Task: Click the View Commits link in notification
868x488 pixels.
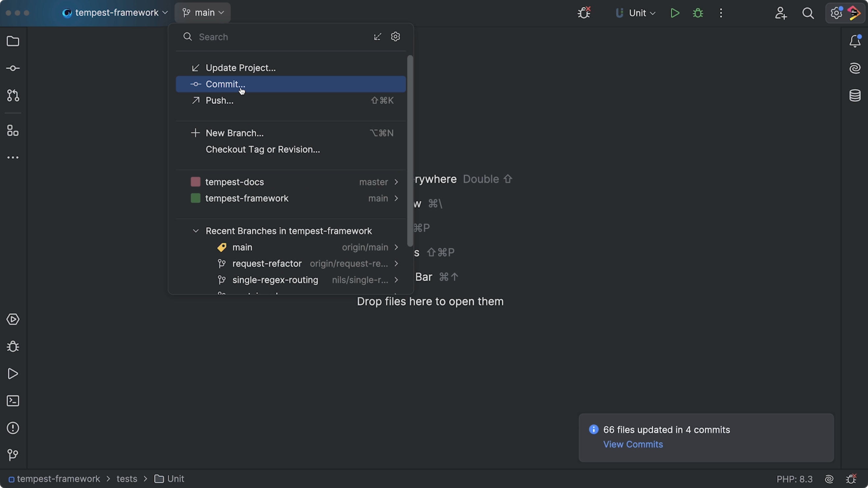Action: point(633,444)
